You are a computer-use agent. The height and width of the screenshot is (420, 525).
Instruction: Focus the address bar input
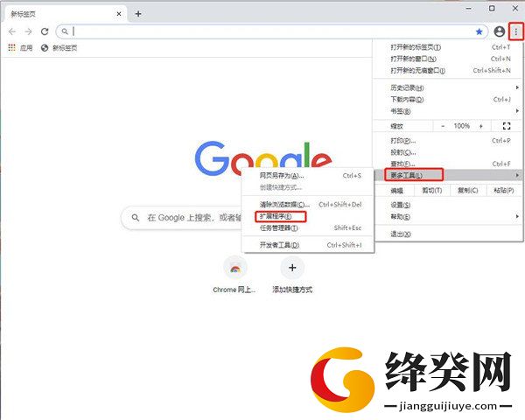(x=271, y=31)
